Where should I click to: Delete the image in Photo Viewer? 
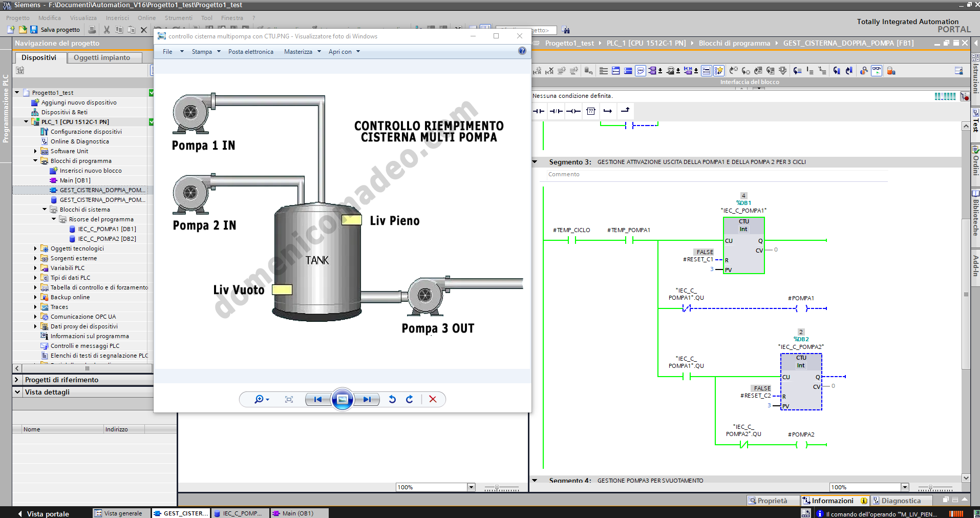coord(433,399)
